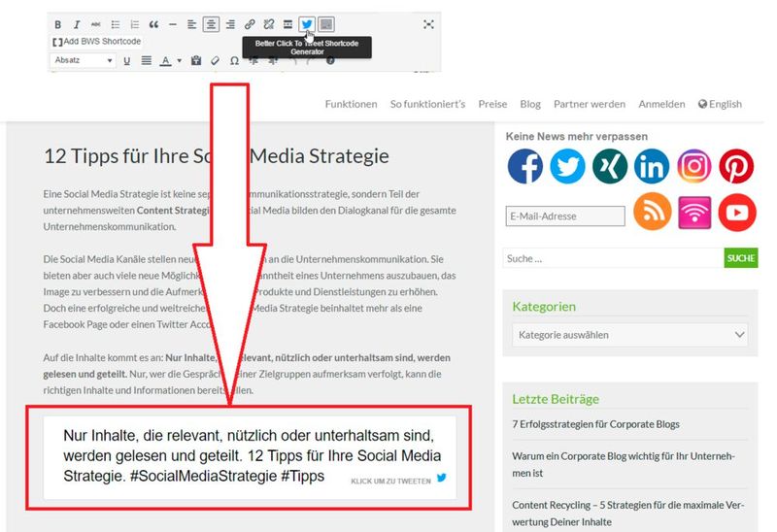
Task: Open 'Warum ein Corporate Blog wichtig' post
Action: point(624,465)
